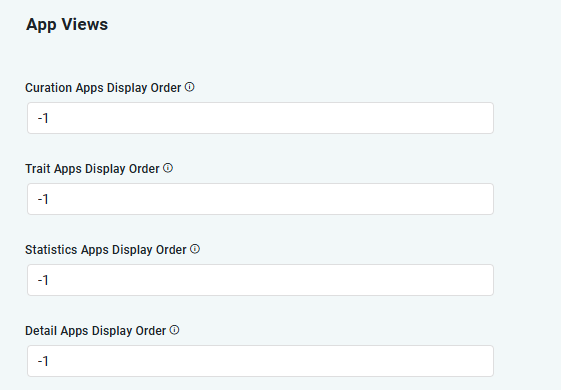Click into the Trait Apps Display Order field
The height and width of the screenshot is (390, 561).
coord(260,199)
